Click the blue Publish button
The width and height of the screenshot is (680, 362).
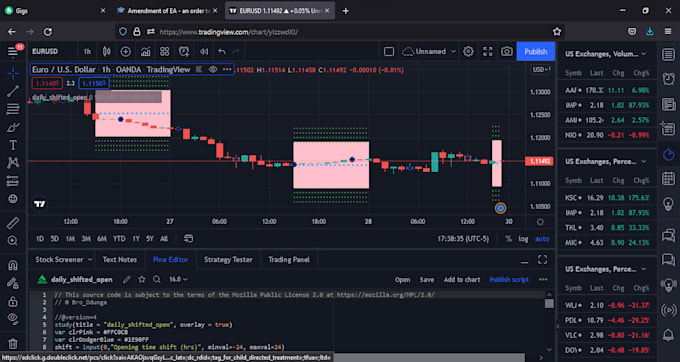536,52
